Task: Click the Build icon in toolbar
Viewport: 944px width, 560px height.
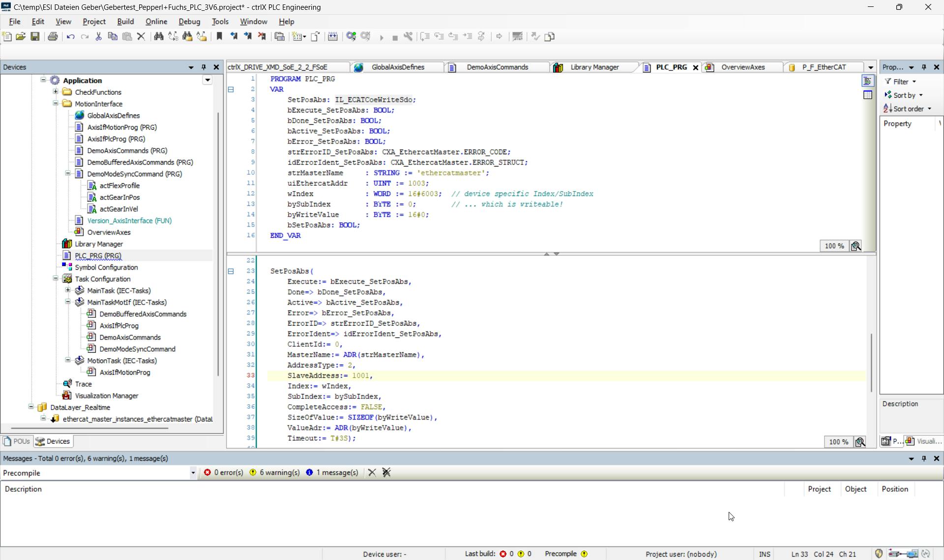Action: [333, 36]
